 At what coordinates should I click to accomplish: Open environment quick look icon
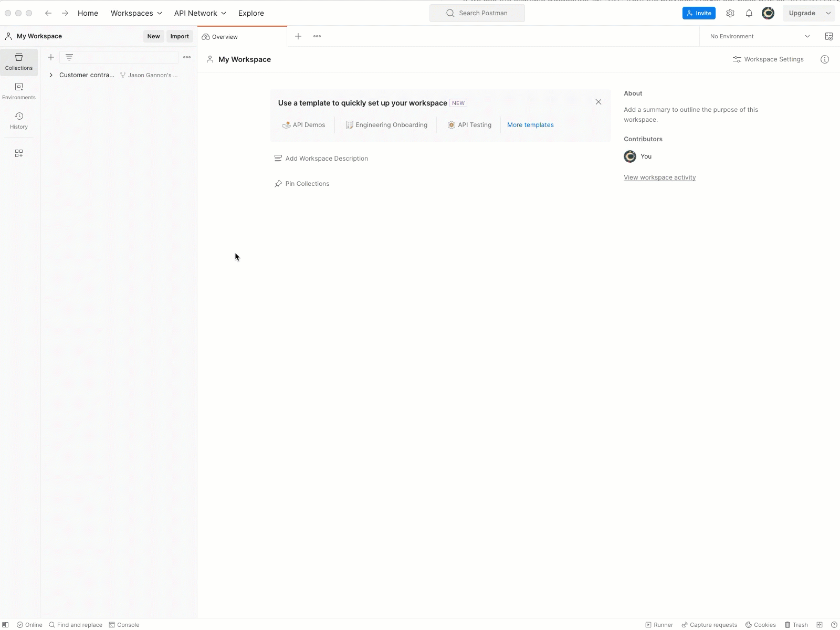[829, 36]
